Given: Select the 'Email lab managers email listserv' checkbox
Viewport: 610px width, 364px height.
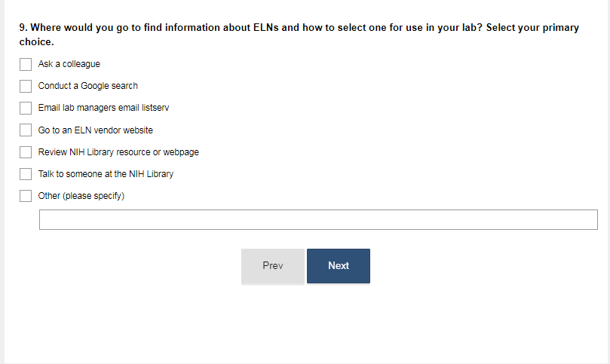Looking at the screenshot, I should [26, 108].
